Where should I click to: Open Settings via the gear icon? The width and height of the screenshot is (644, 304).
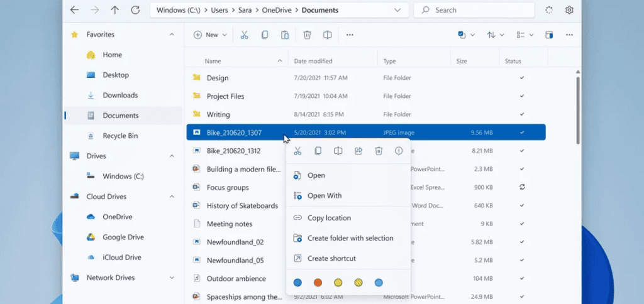click(x=569, y=10)
